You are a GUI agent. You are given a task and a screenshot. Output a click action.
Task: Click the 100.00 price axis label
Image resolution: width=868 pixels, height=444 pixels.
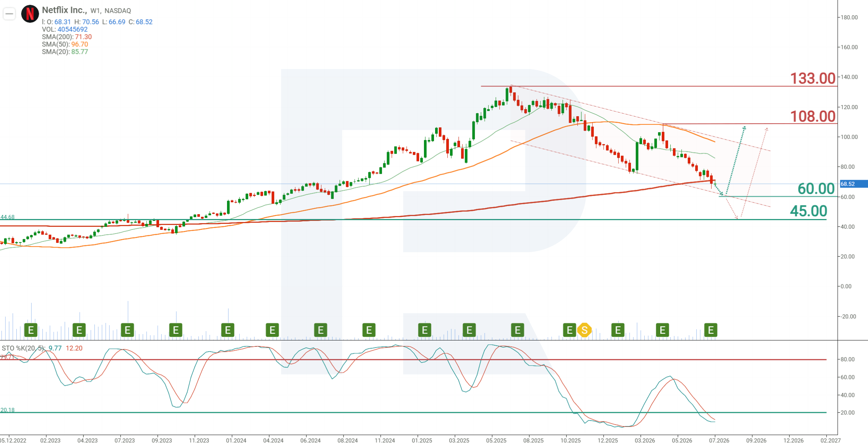click(x=849, y=137)
